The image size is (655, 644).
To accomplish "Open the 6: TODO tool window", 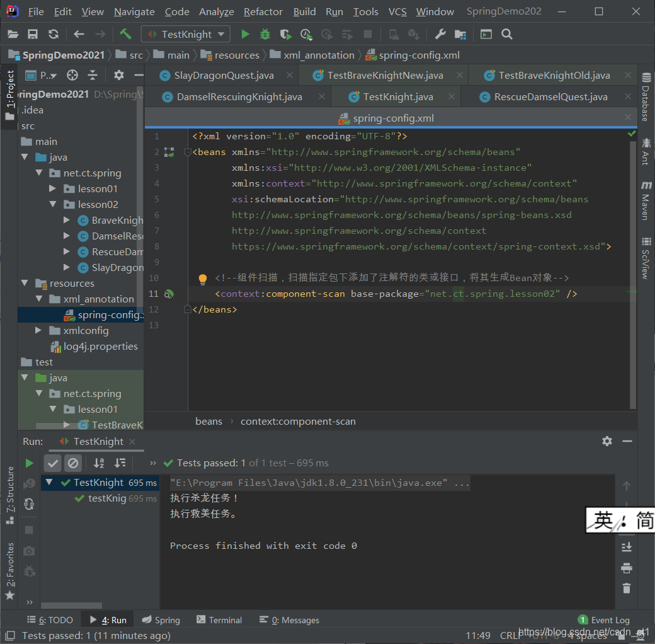I will coord(50,620).
